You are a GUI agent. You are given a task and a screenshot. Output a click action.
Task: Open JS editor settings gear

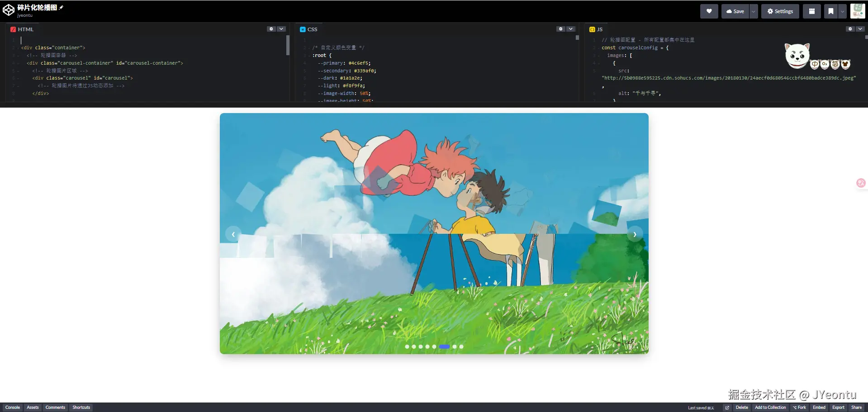click(850, 29)
